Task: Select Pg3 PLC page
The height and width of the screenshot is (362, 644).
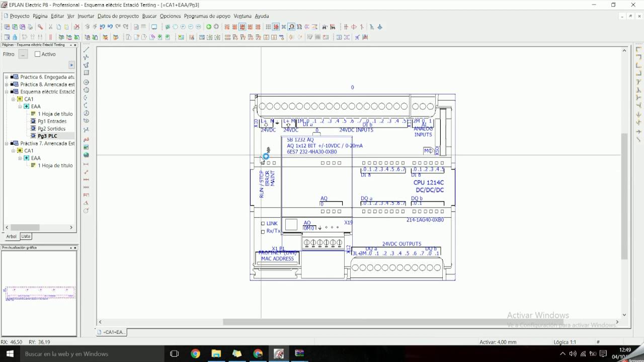Action: tap(47, 136)
